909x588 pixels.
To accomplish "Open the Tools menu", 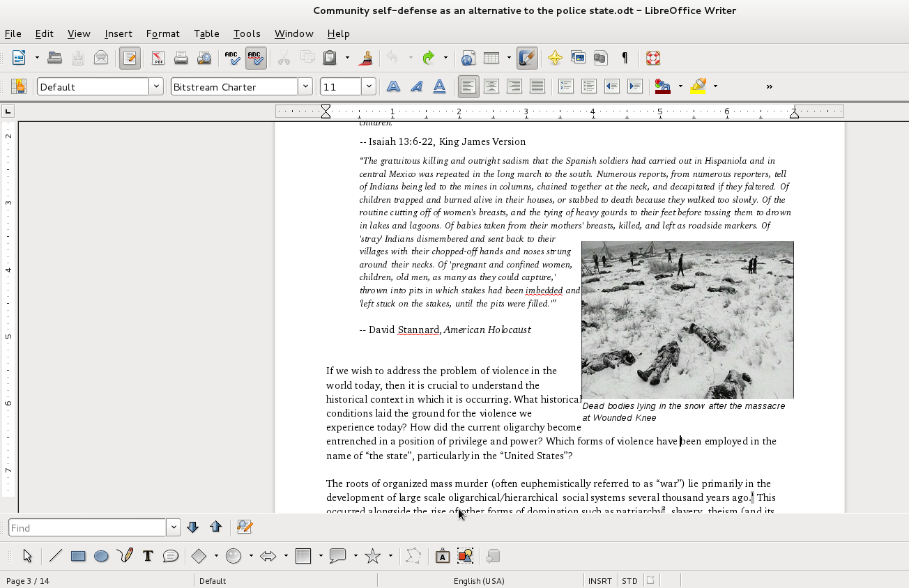I will click(x=247, y=33).
